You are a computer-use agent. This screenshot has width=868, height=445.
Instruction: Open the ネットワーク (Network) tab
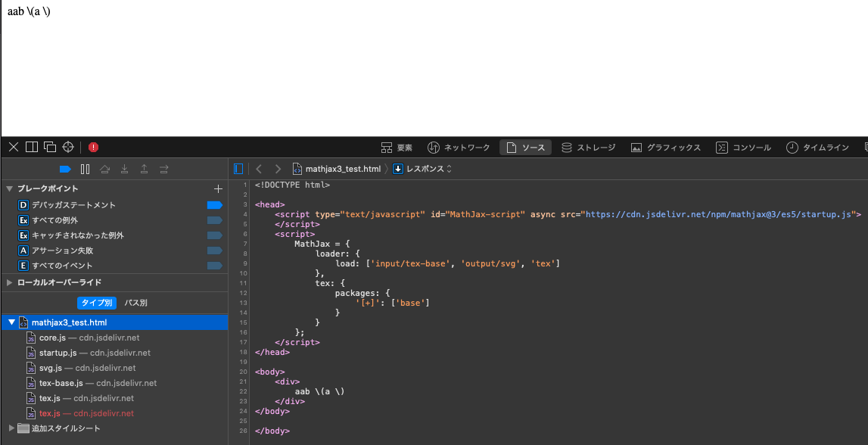pos(459,148)
